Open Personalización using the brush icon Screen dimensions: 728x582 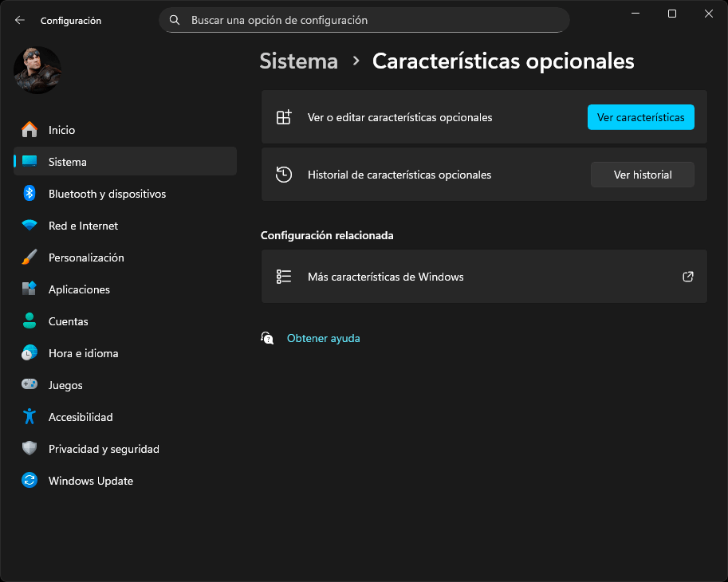point(30,257)
